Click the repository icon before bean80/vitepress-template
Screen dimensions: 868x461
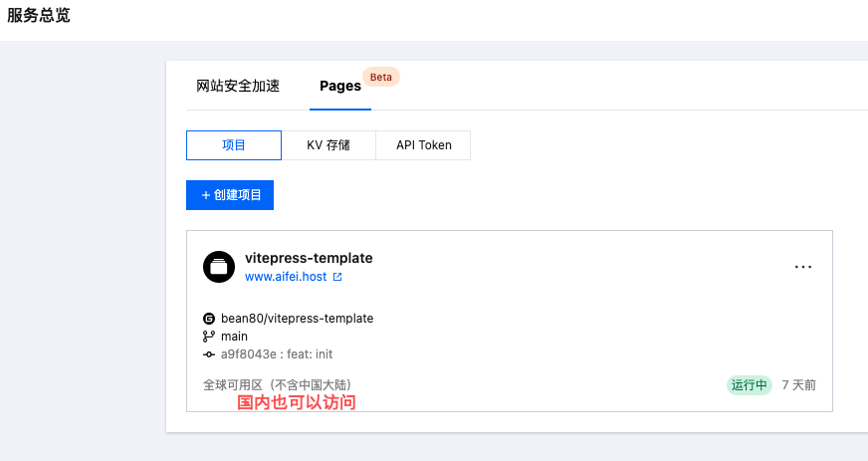point(209,319)
